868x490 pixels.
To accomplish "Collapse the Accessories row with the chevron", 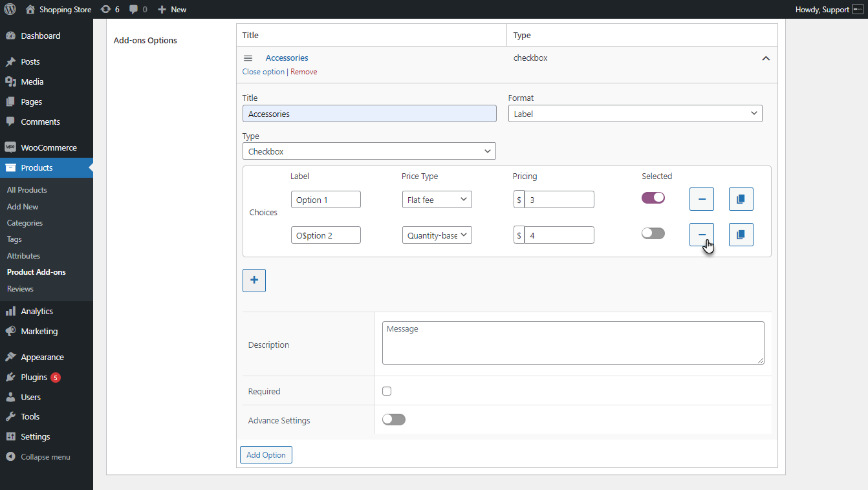I will click(x=766, y=58).
